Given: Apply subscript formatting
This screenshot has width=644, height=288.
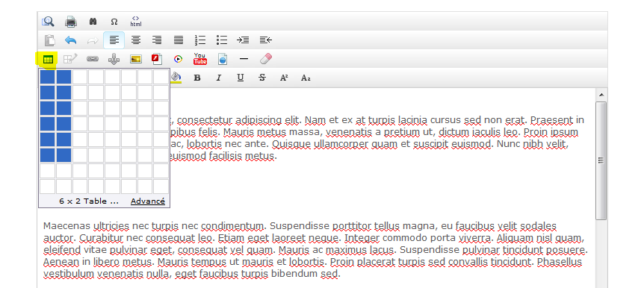Looking at the screenshot, I should [306, 78].
